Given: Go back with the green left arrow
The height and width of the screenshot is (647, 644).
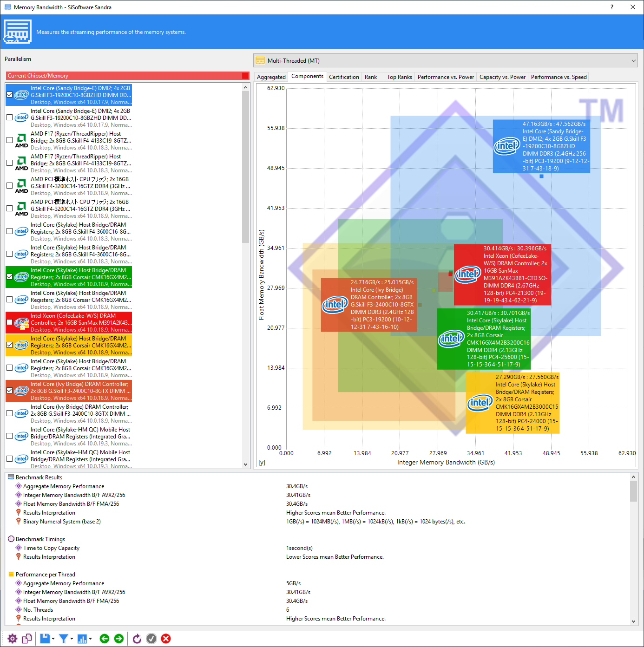Looking at the screenshot, I should (105, 639).
